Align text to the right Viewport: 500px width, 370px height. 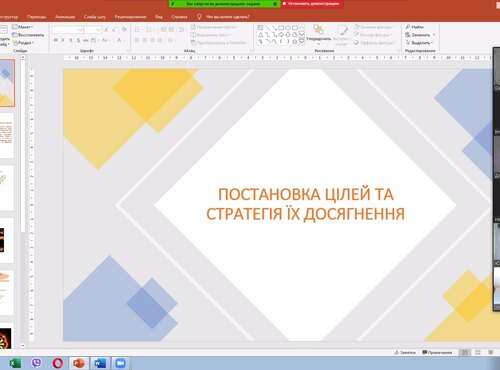[152, 40]
